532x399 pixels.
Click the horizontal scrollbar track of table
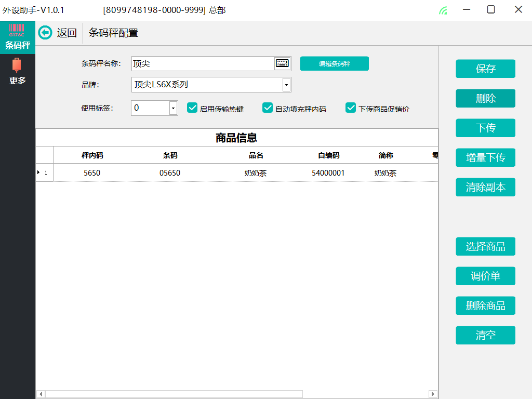click(364, 394)
